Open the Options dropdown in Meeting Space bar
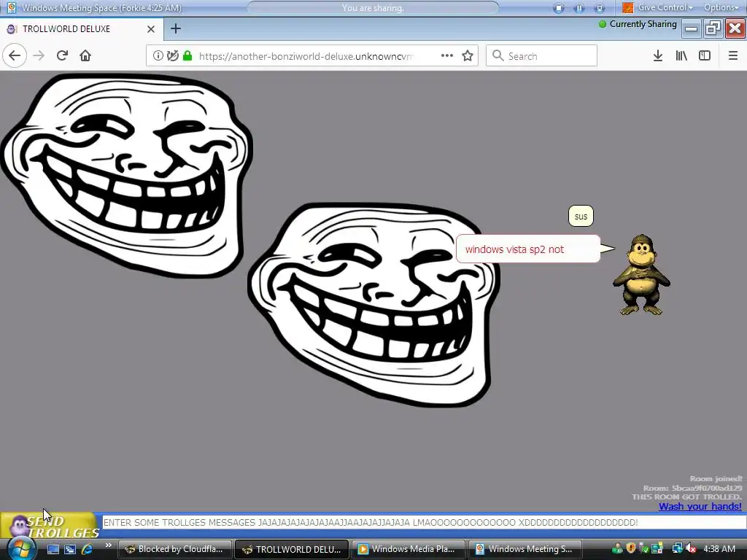The height and width of the screenshot is (560, 747). click(721, 7)
